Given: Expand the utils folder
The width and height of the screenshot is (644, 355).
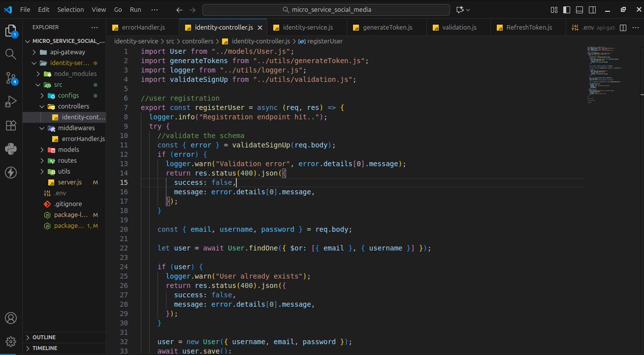Looking at the screenshot, I should (x=64, y=171).
